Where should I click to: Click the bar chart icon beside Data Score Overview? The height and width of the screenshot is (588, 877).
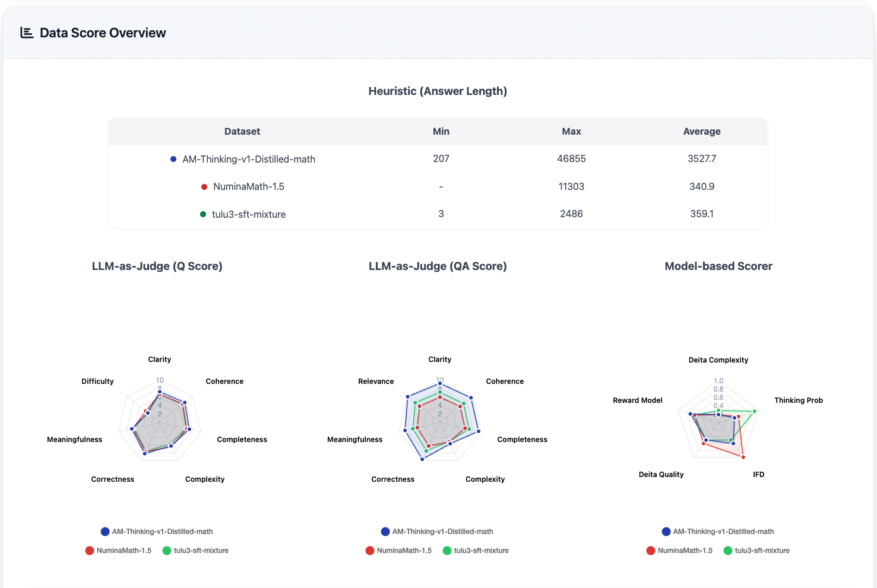pos(27,33)
